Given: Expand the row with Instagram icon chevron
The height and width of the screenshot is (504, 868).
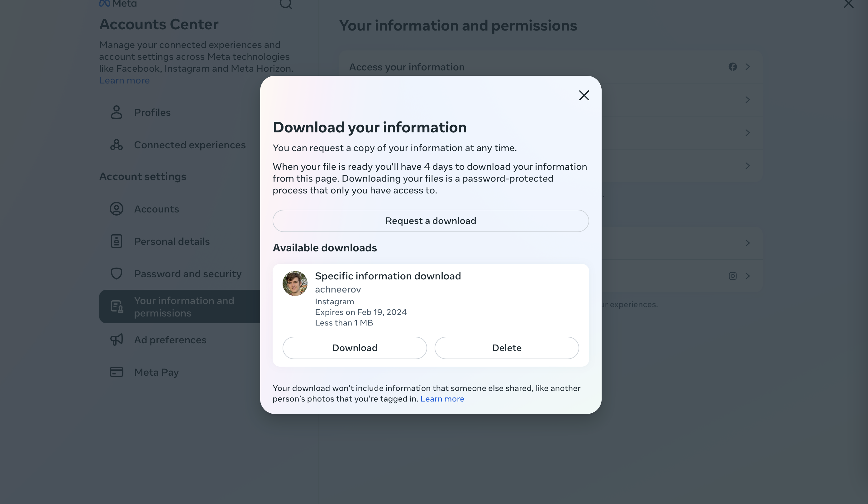Looking at the screenshot, I should pyautogui.click(x=747, y=276).
